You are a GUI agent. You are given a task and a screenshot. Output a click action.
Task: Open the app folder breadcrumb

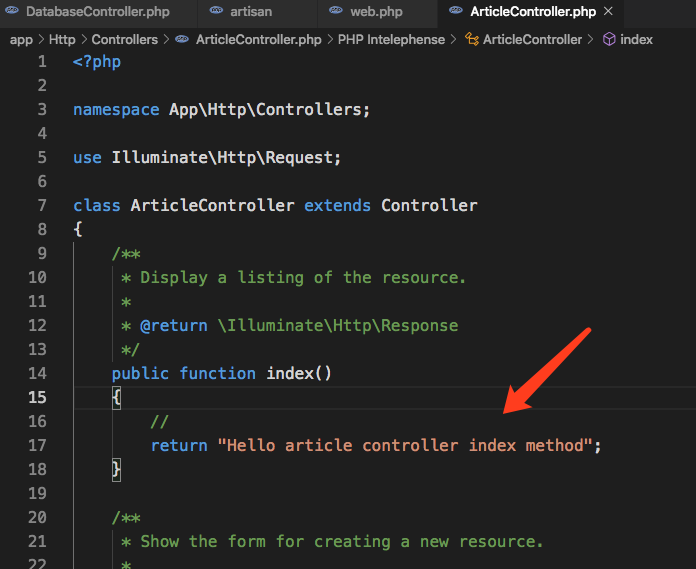21,40
